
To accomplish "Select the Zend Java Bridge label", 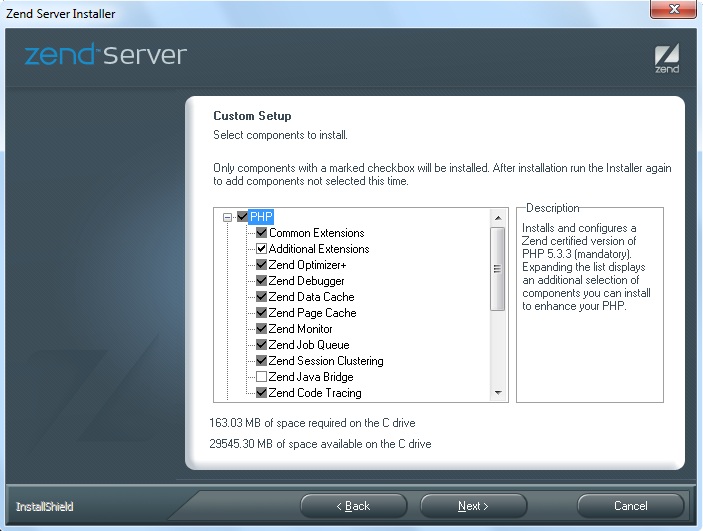I will click(311, 377).
